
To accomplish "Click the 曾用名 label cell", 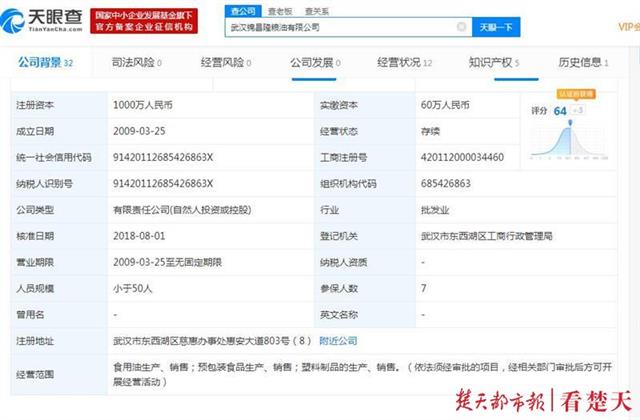I will point(59,315).
